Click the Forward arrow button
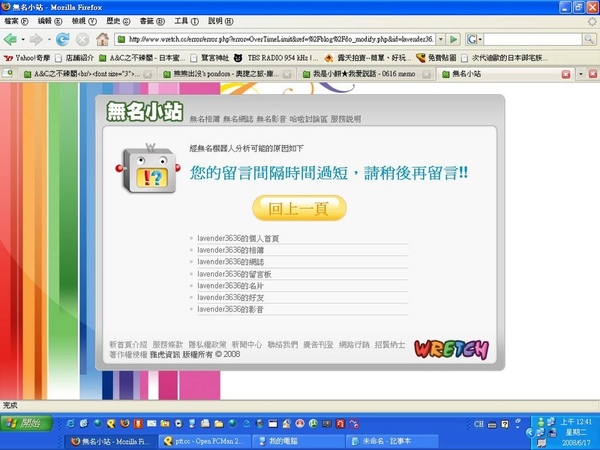This screenshot has width=600, height=450. 36,39
